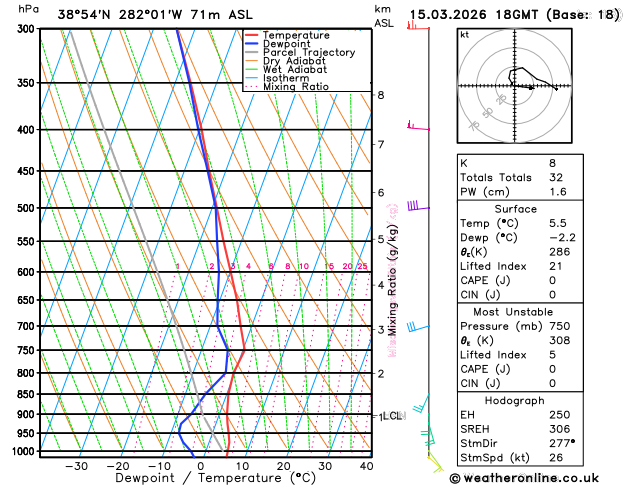
Task: Click the kt label in the hodograph
Action: click(x=465, y=35)
